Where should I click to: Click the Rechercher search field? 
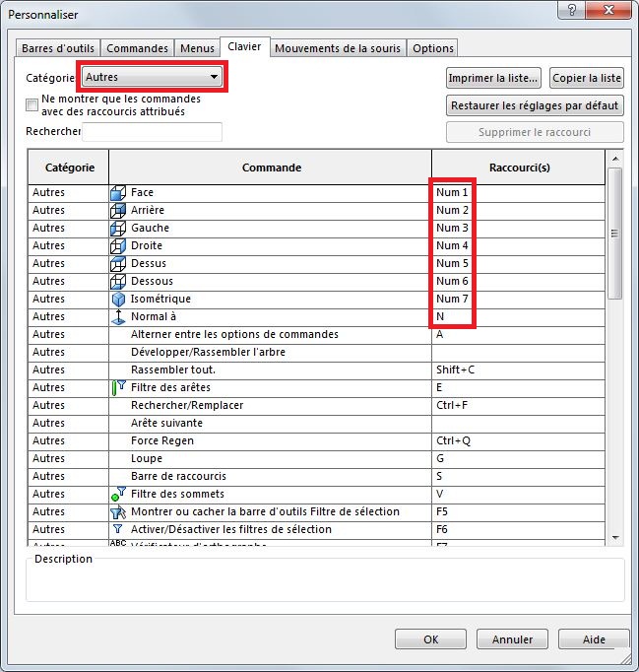[x=153, y=132]
